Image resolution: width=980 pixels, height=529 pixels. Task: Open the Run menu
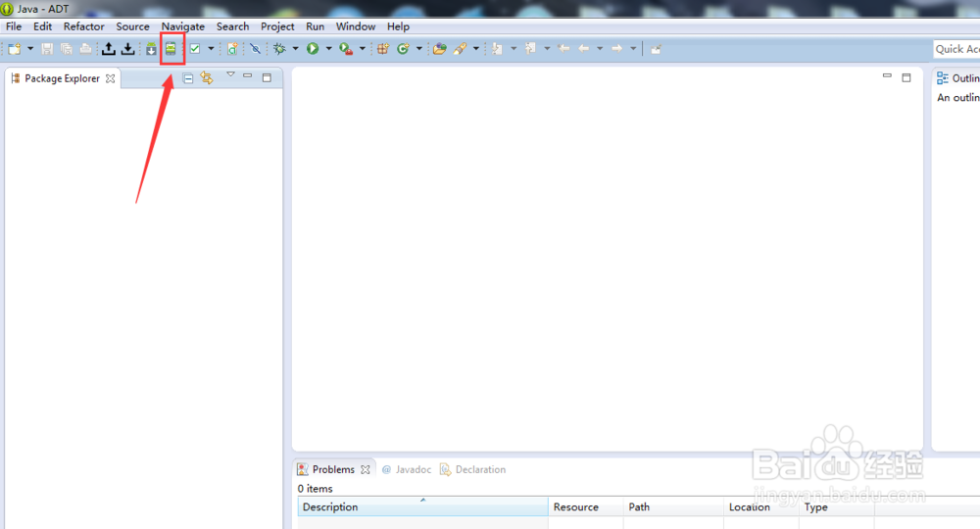click(315, 26)
